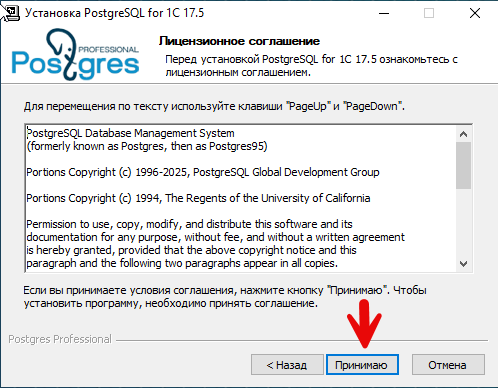Click the license scrollbar down arrow
This screenshot has height=388, width=498.
click(x=463, y=264)
